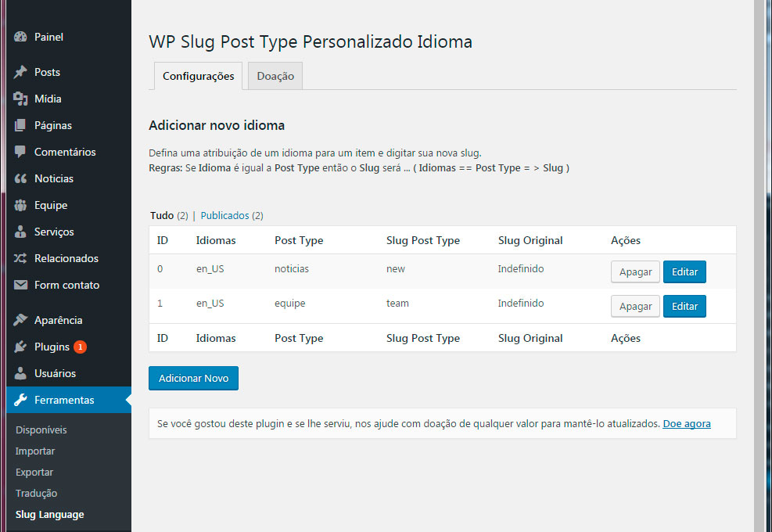Click the Plugins plug icon
The image size is (772, 532).
20,347
